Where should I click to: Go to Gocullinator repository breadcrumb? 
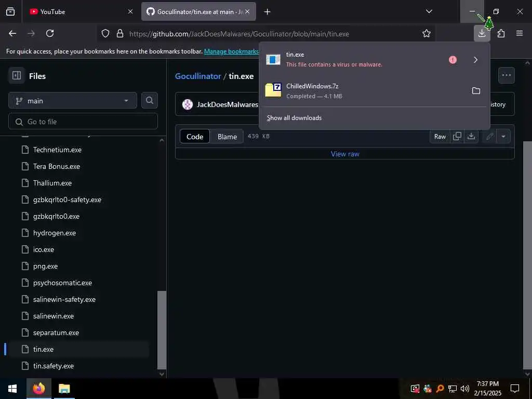[198, 76]
